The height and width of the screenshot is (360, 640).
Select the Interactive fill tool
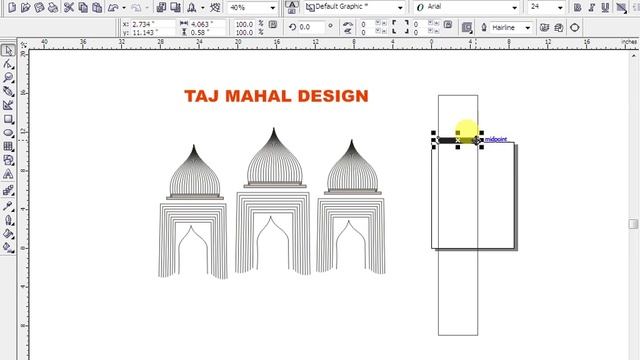8,247
